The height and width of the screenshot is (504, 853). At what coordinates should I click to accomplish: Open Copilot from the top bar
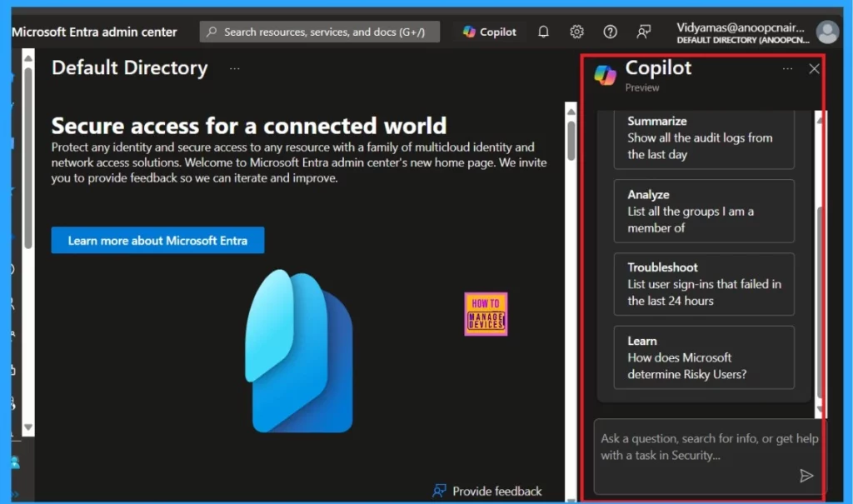(489, 32)
